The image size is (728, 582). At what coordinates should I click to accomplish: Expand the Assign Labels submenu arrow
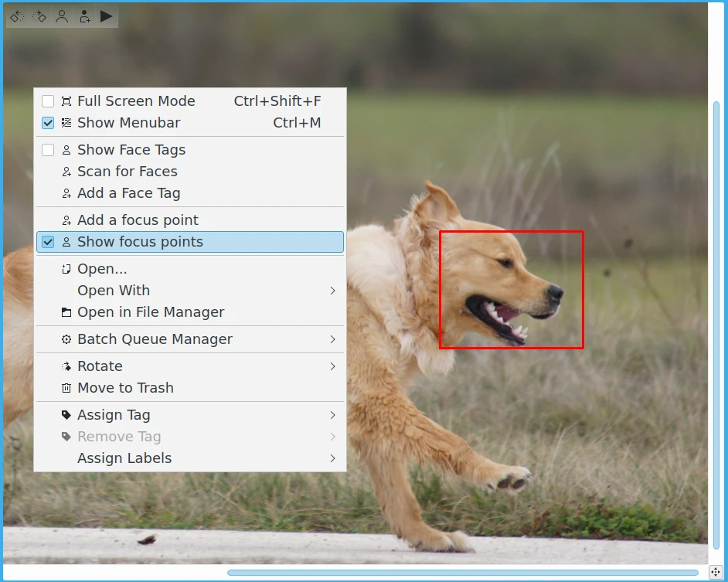point(333,458)
